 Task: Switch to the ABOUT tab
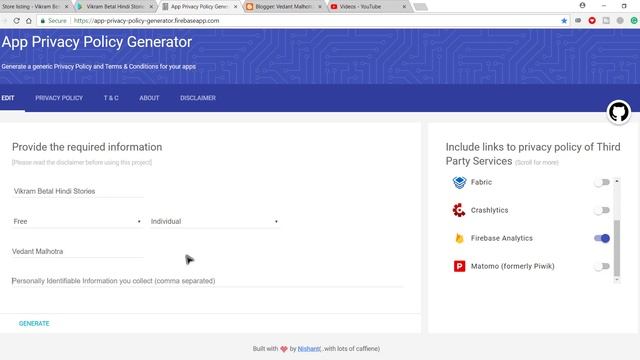pyautogui.click(x=149, y=98)
